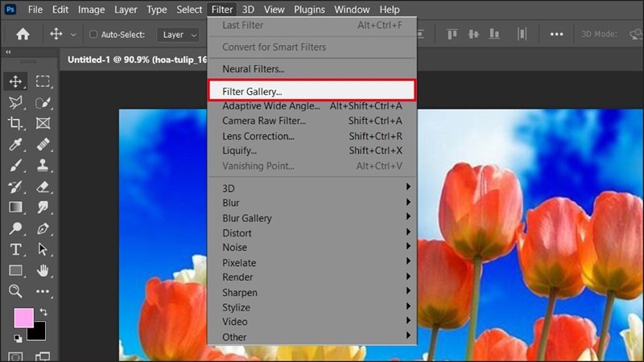Viewport: 644px width, 362px height.
Task: Expand the Distort submenu
Action: (x=312, y=232)
